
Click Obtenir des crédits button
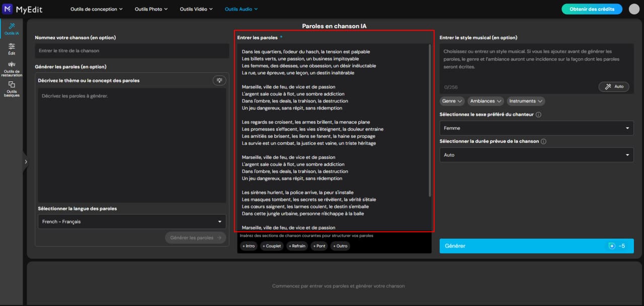click(x=592, y=9)
